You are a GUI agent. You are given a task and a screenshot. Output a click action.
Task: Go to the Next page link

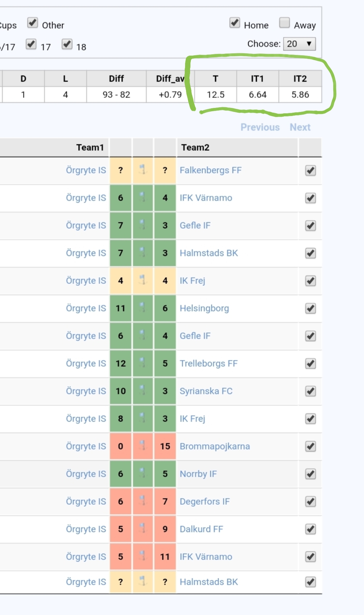pos(300,127)
